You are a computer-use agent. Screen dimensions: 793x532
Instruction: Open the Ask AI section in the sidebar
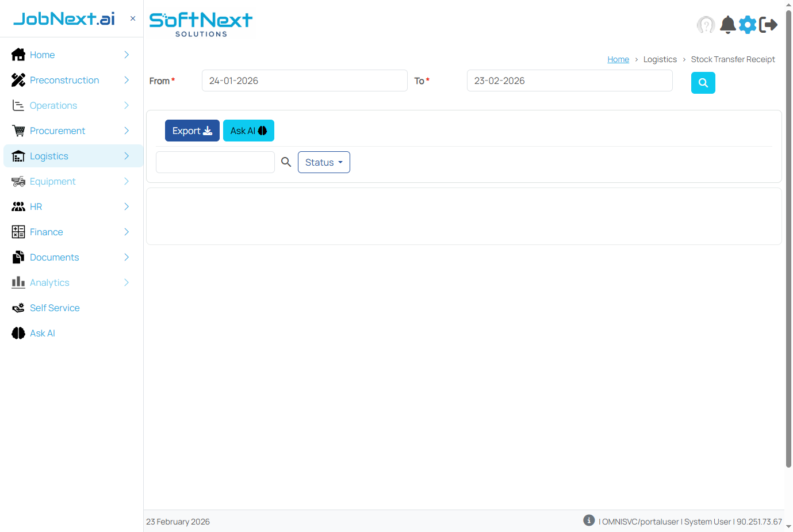pos(42,333)
